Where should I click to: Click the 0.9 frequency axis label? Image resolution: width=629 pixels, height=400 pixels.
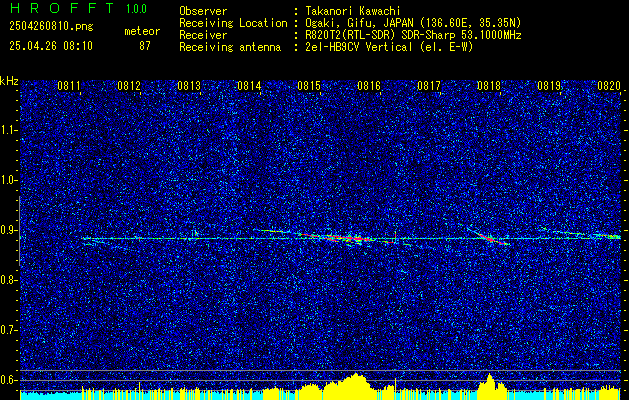pyautogui.click(x=9, y=230)
